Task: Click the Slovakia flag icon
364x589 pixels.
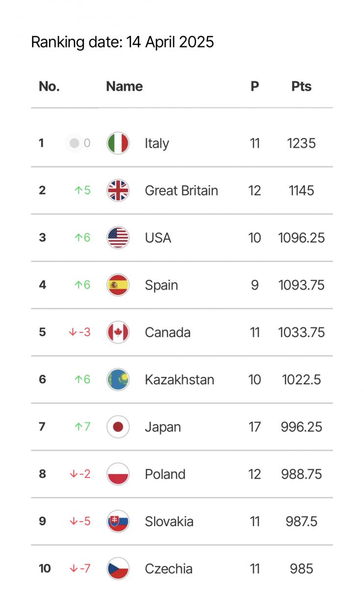Action: (x=118, y=521)
